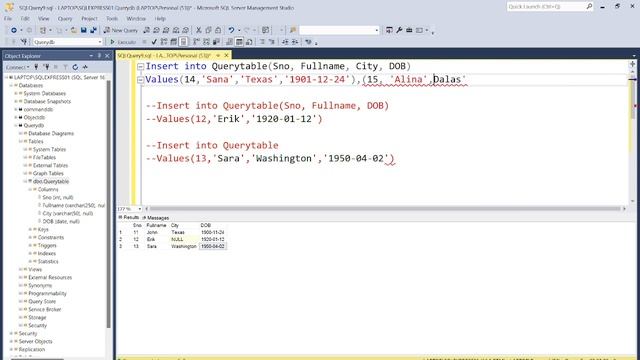Click the Toolbox briefcase icon

click(x=409, y=30)
